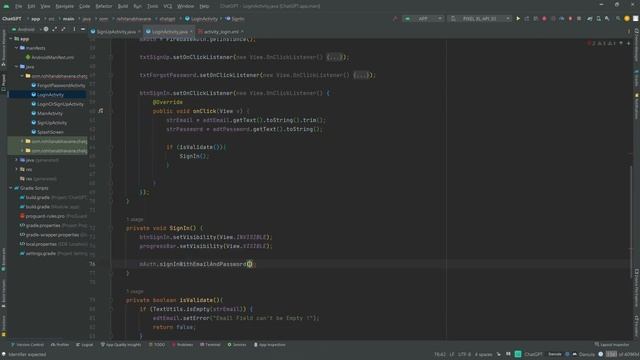Open MainActivity class
640x360 pixels.
[x=47, y=113]
